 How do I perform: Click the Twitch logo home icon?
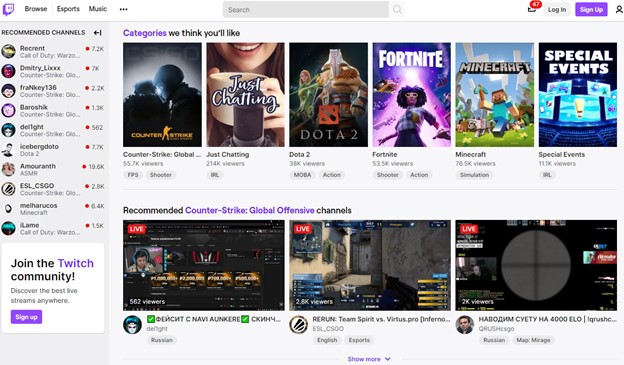pos(8,9)
